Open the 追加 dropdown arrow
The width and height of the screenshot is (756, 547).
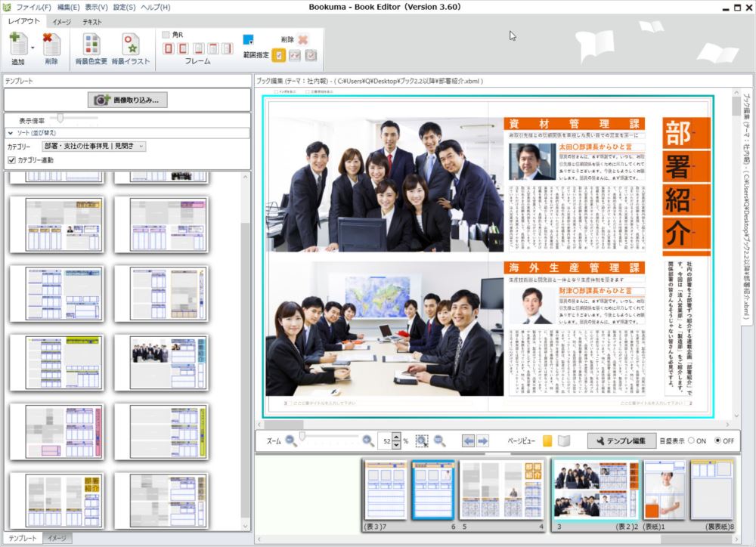[32, 46]
